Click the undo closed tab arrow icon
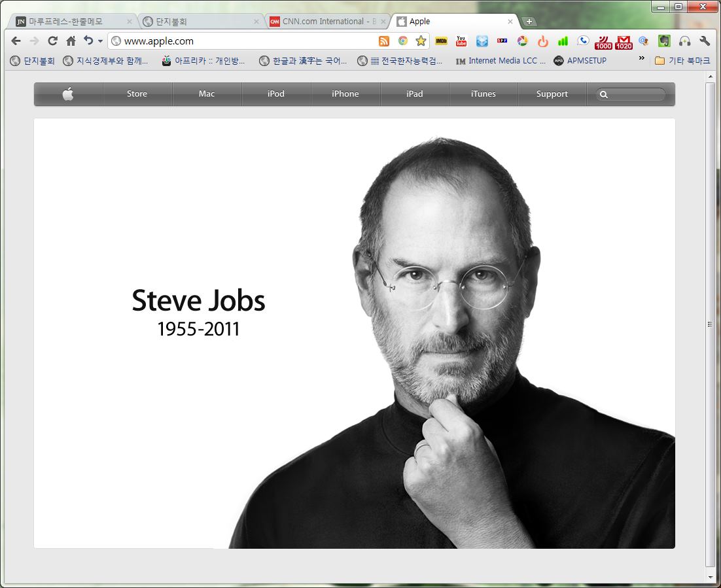Image resolution: width=721 pixels, height=588 pixels. (88, 41)
